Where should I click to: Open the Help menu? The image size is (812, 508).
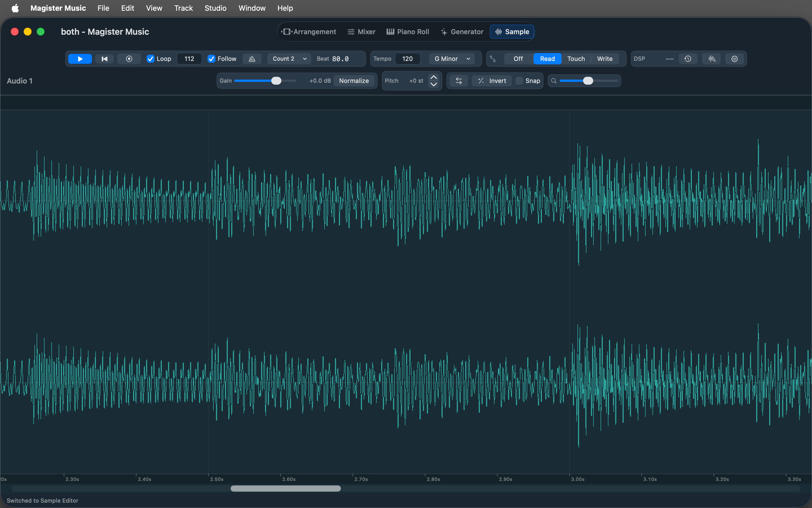[x=285, y=8]
